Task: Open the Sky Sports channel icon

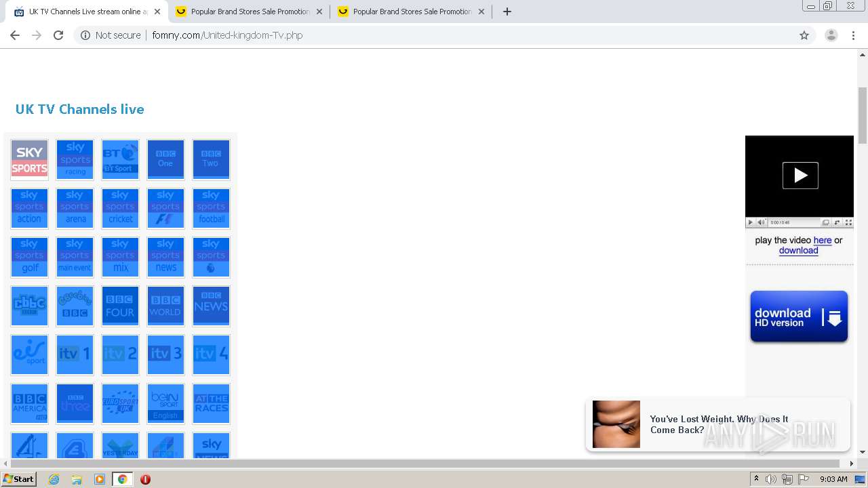Action: 29,159
